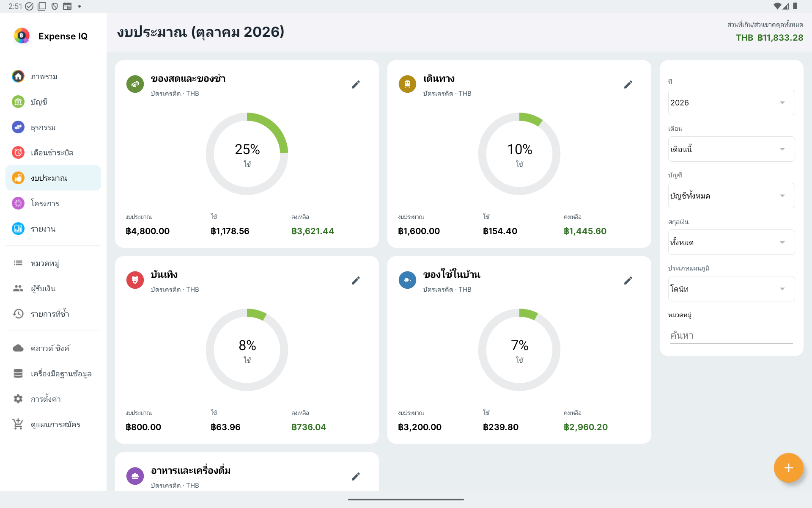The image size is (812, 508).
Task: Edit the ของใช้ในบ้าน budget card
Action: coord(628,281)
